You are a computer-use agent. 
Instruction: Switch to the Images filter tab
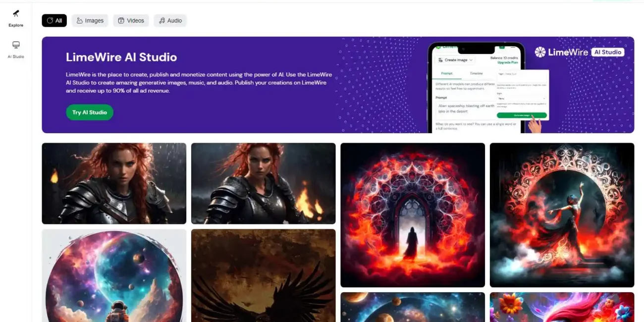(x=90, y=20)
